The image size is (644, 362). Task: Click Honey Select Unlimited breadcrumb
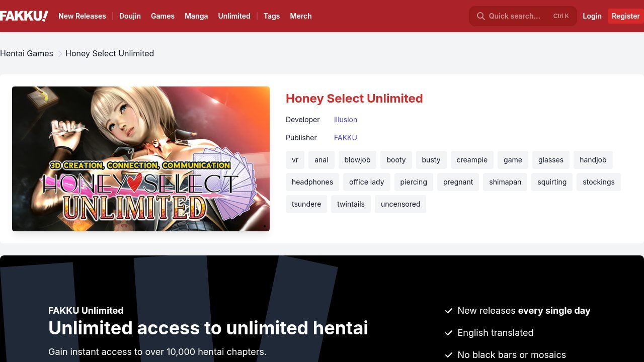point(110,53)
